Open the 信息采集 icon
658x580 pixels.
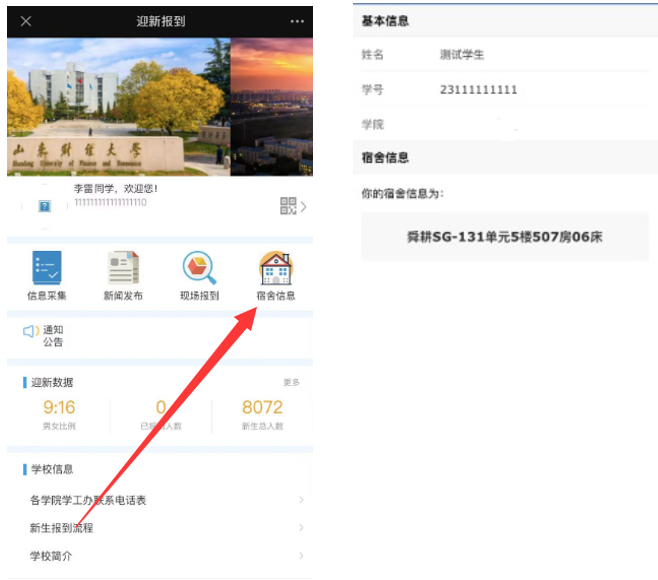pos(46,270)
